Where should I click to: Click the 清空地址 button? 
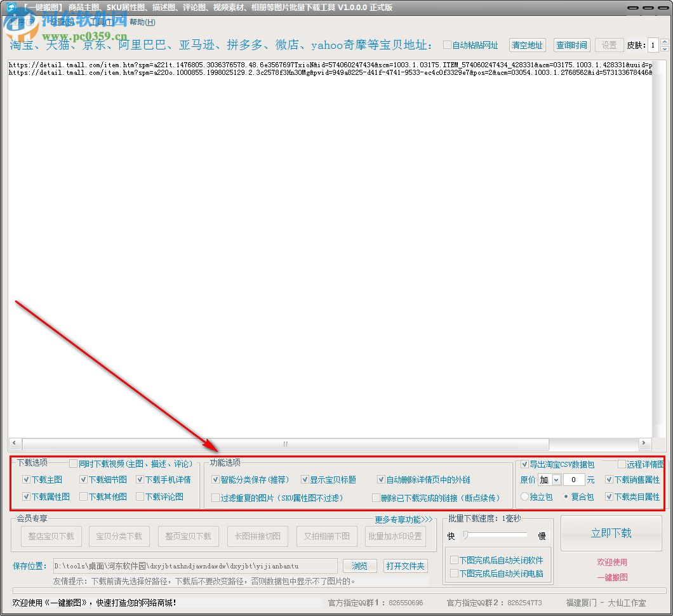point(528,45)
